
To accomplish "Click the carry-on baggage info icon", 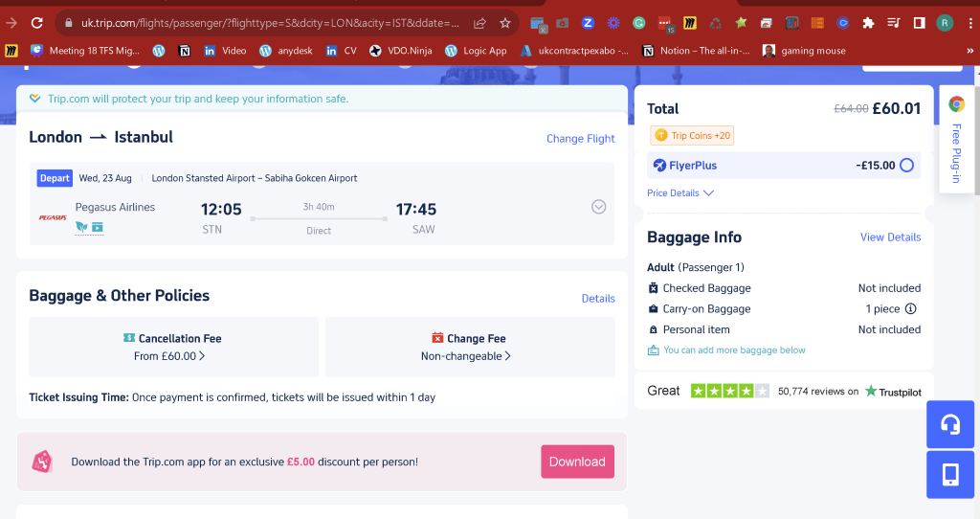I will click(x=911, y=309).
